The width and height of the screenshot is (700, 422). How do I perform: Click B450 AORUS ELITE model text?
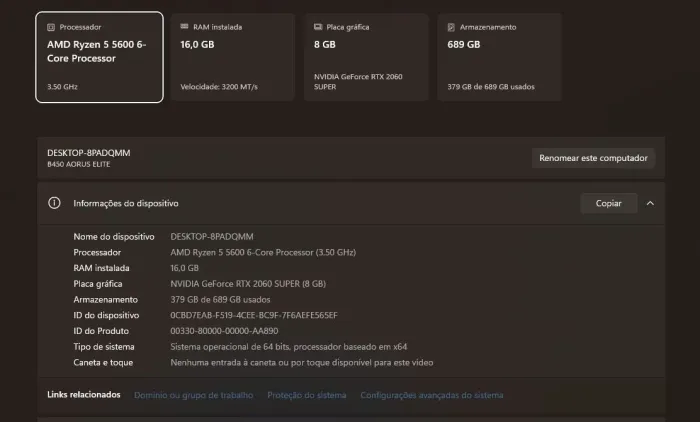click(x=79, y=164)
